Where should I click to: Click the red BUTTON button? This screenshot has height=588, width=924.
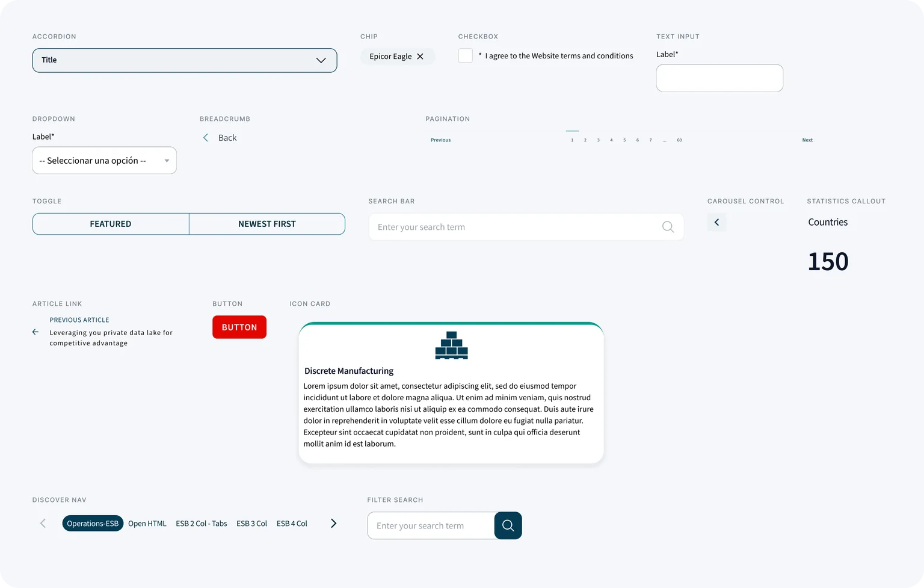click(x=239, y=327)
